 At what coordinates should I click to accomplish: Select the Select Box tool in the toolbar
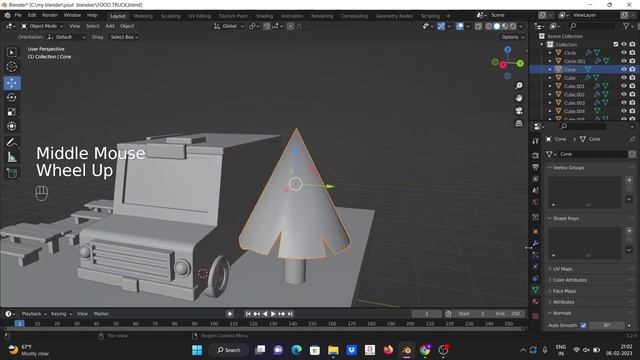[x=11, y=53]
